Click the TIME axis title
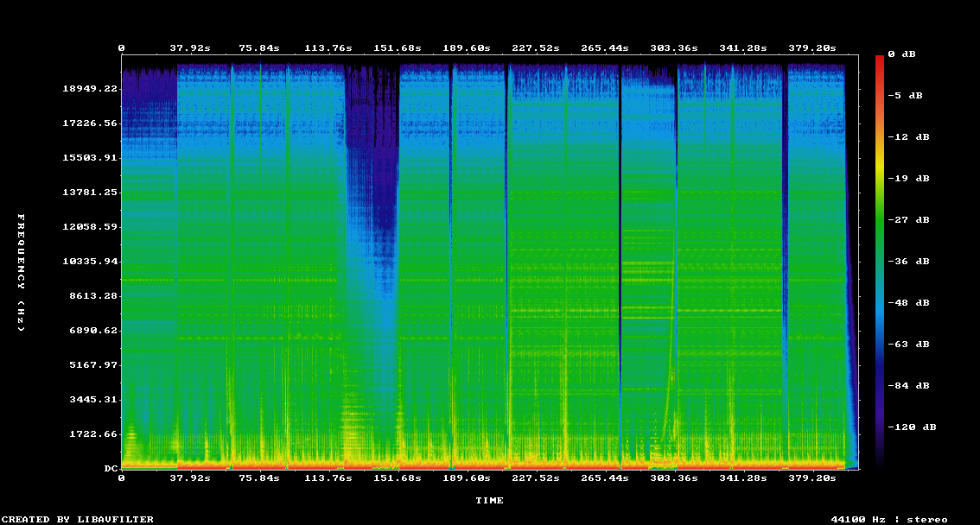Image resolution: width=980 pixels, height=525 pixels. click(489, 500)
